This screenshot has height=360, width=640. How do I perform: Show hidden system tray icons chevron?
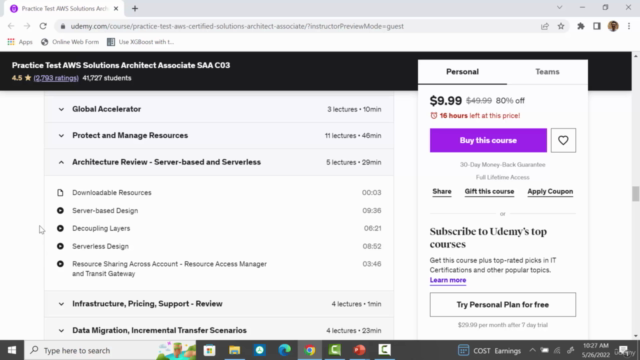pyautogui.click(x=532, y=350)
